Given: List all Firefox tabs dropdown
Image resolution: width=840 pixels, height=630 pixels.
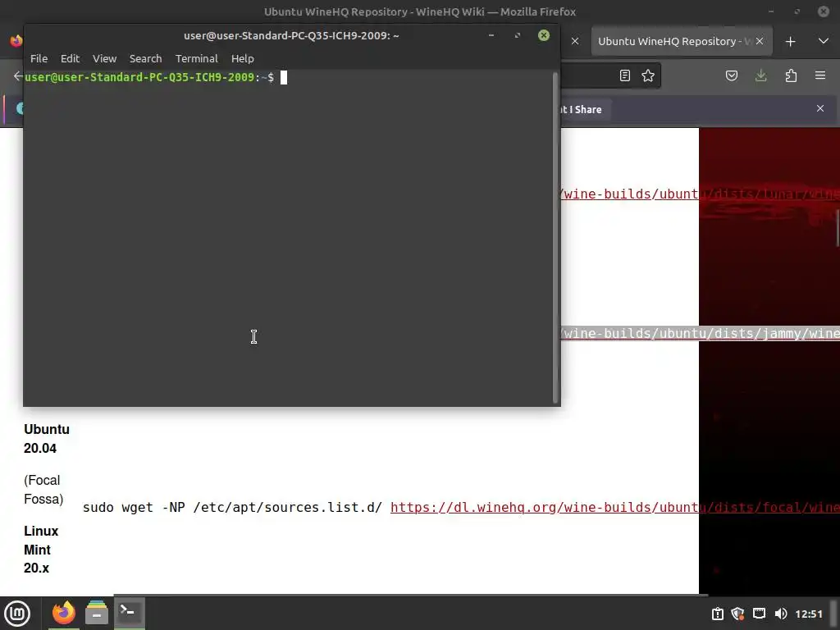Looking at the screenshot, I should [x=824, y=41].
